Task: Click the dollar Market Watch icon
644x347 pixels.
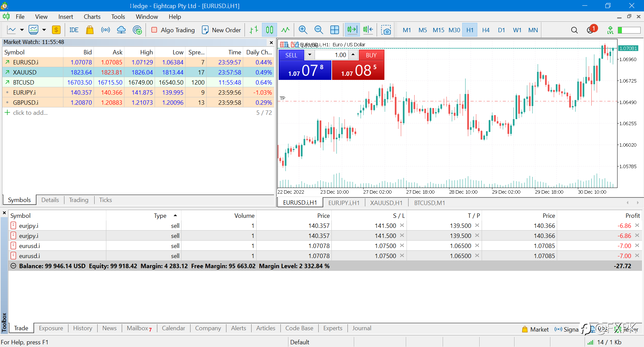Action: (56, 30)
